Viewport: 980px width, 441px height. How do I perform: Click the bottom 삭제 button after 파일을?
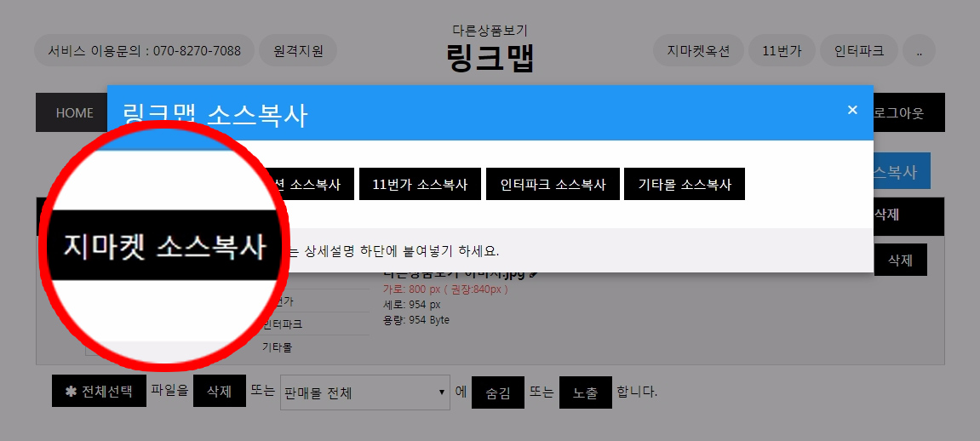click(220, 391)
